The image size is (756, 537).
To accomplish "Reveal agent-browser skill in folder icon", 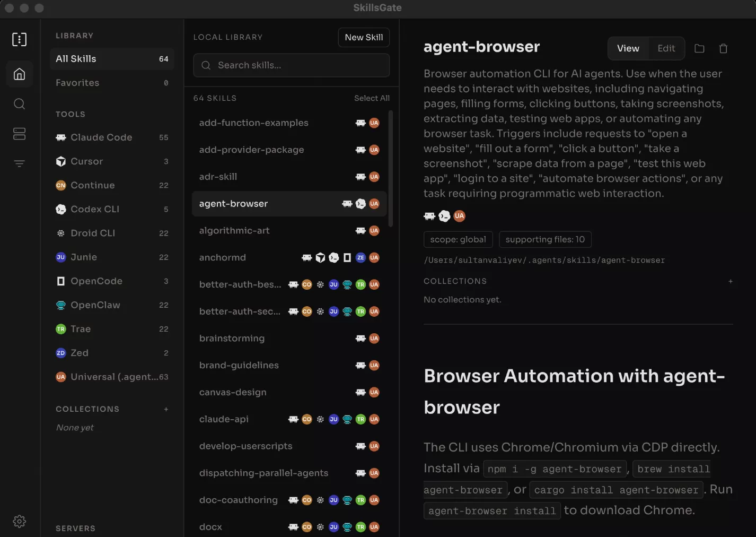I will pyautogui.click(x=699, y=48).
